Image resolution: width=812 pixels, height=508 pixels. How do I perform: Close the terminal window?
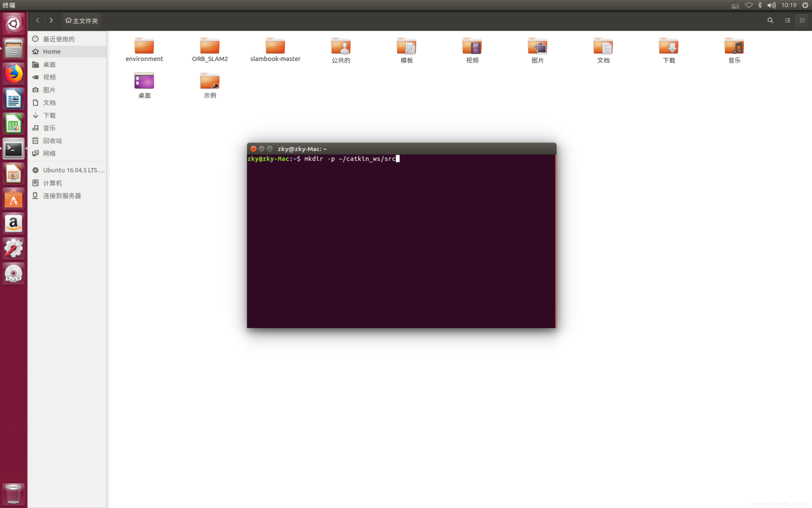pos(254,149)
